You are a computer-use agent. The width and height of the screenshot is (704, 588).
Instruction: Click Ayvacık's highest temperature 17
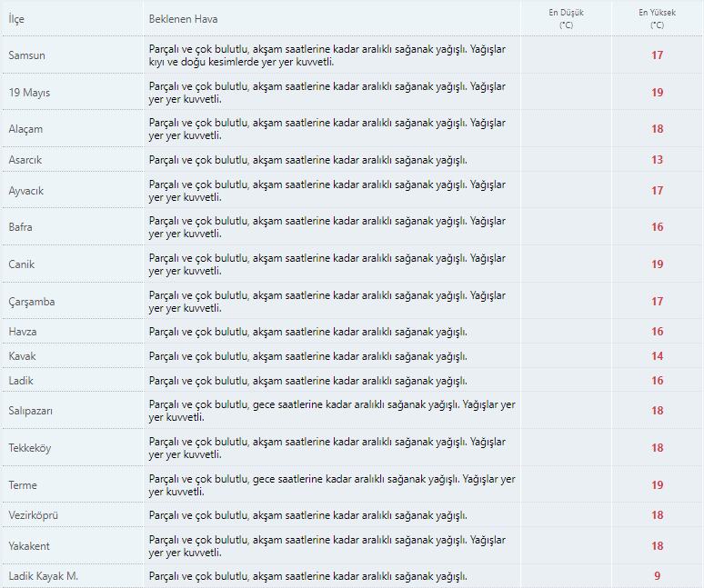coord(658,191)
